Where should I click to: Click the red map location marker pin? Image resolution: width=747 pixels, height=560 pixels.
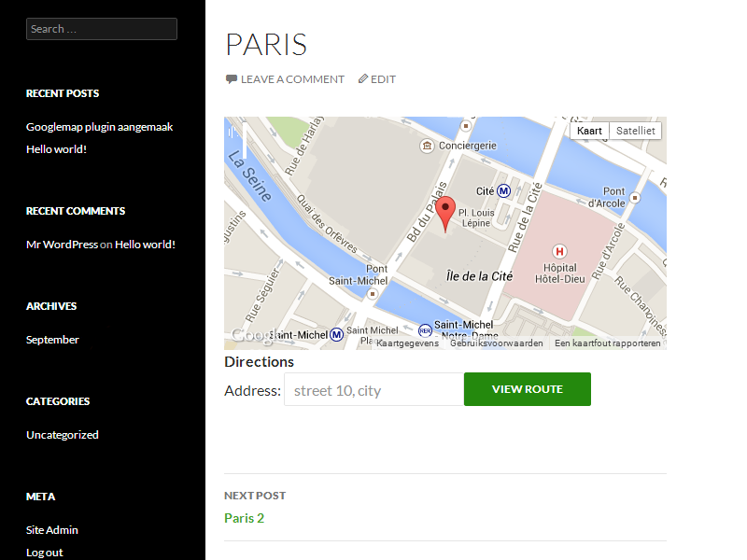[x=445, y=214]
